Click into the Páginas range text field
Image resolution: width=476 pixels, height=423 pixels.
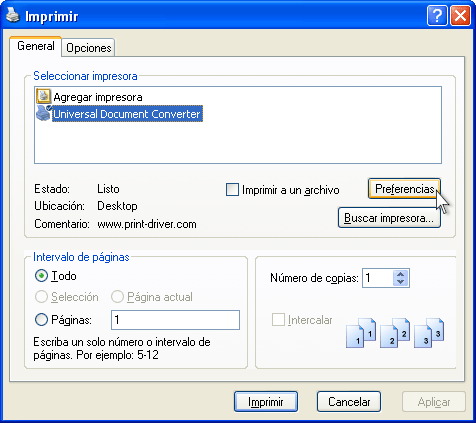point(175,320)
